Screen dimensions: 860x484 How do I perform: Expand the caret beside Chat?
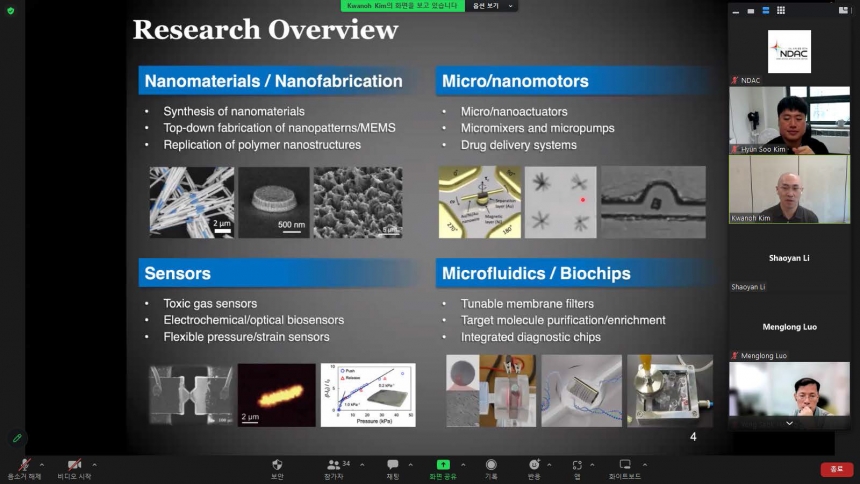pos(410,465)
